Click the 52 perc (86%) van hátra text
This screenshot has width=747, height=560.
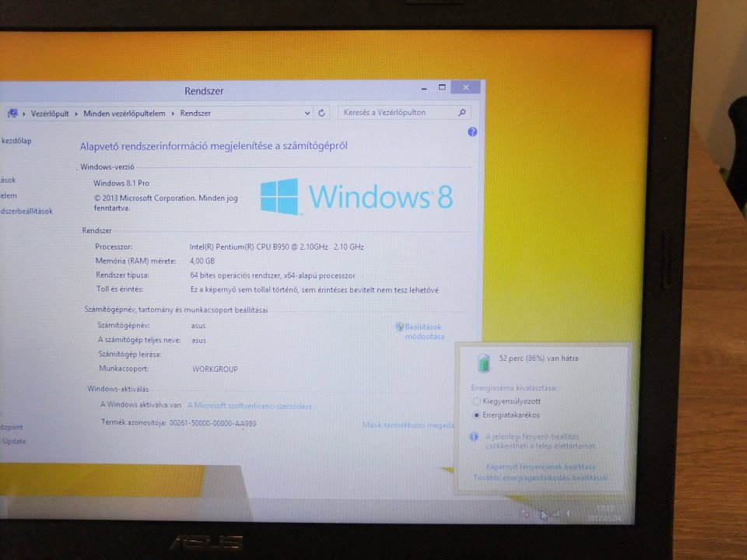point(538,358)
